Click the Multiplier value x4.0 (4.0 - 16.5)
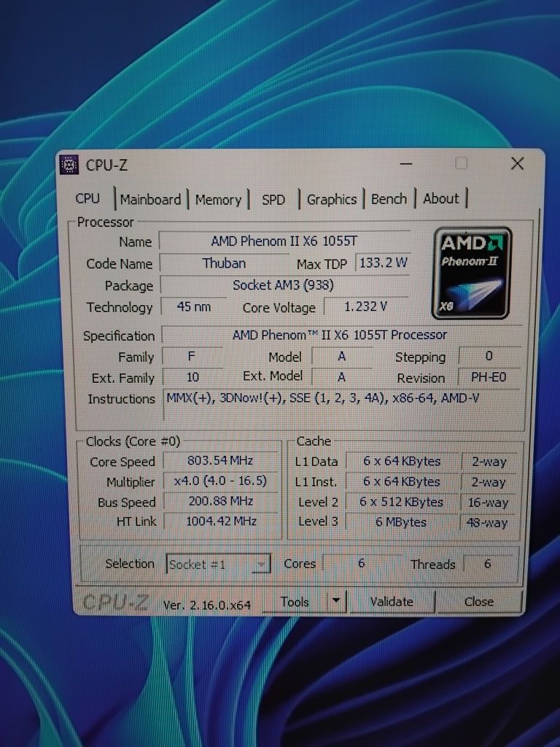Viewport: 560px width, 747px height. (220, 481)
